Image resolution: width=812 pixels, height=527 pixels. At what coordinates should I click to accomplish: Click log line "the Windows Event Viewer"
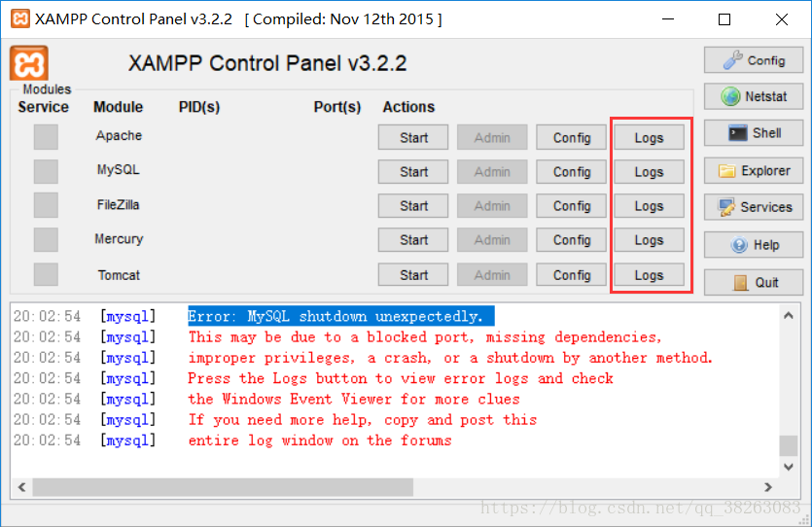tap(354, 399)
